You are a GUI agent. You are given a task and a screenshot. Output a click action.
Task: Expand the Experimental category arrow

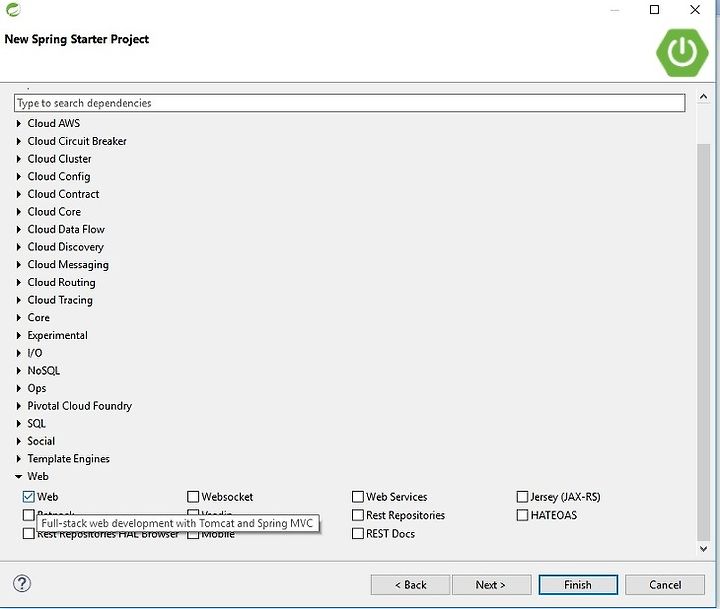(18, 335)
